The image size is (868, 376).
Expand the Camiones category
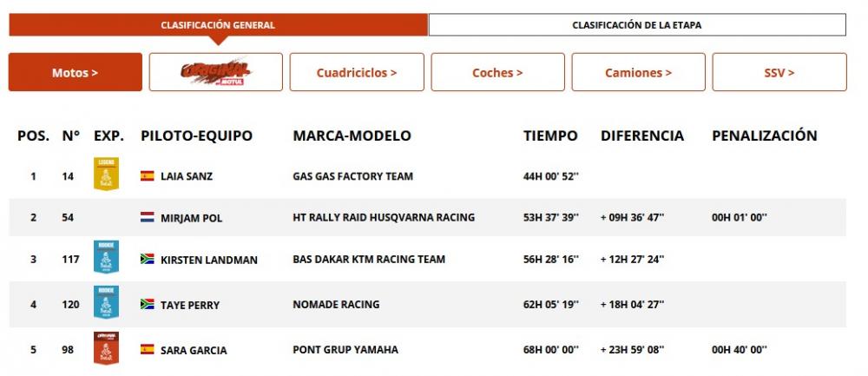(638, 72)
